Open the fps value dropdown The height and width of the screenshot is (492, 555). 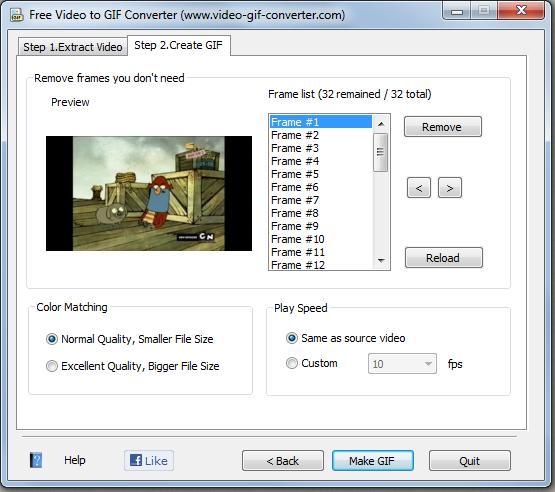click(x=402, y=364)
